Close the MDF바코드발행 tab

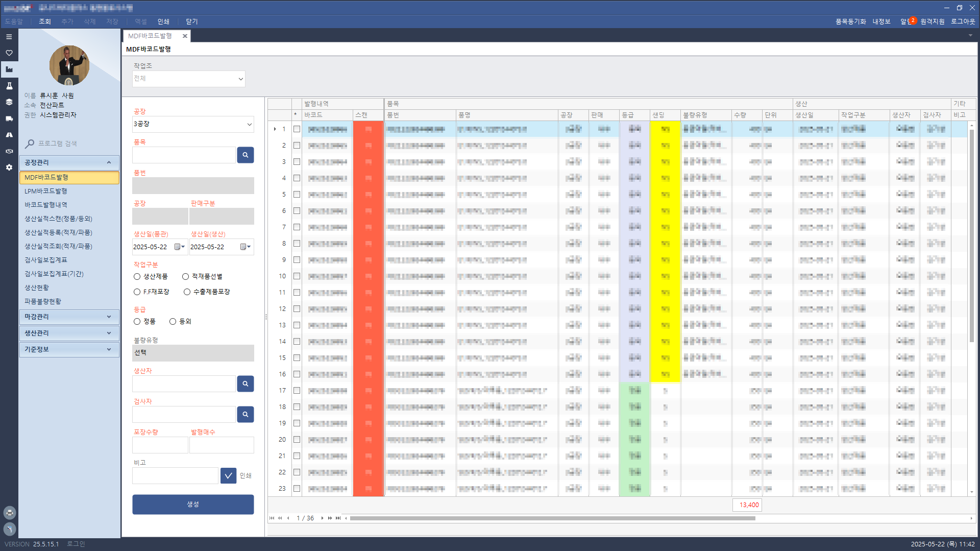point(185,36)
